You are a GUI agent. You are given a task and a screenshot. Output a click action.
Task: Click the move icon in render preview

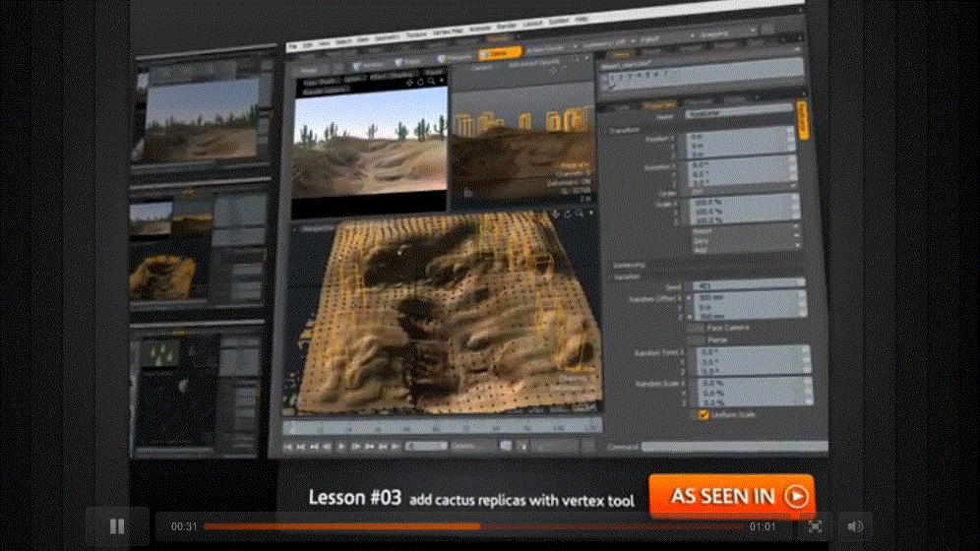click(x=409, y=82)
